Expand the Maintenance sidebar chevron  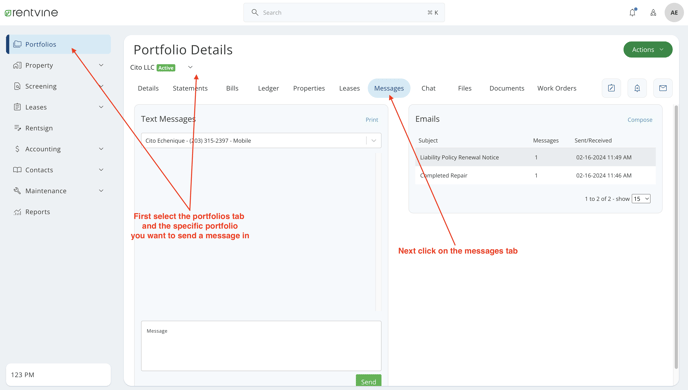[101, 191]
